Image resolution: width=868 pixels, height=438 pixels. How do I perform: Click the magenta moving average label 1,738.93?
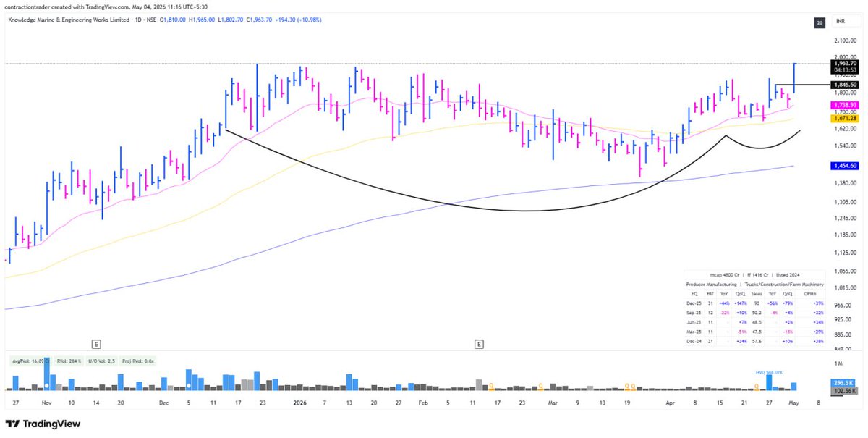(x=846, y=105)
